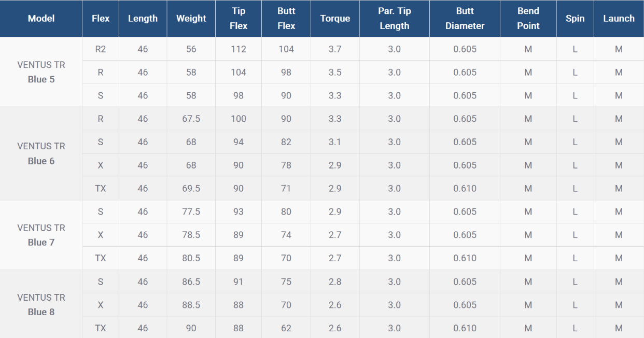Click the Torque column header
Screen dimensions: 644x338
(x=335, y=19)
